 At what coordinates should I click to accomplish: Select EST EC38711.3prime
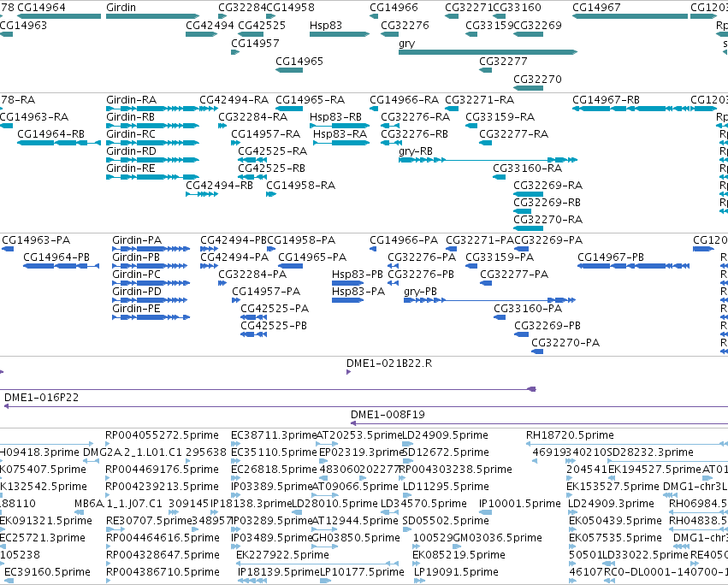click(274, 435)
